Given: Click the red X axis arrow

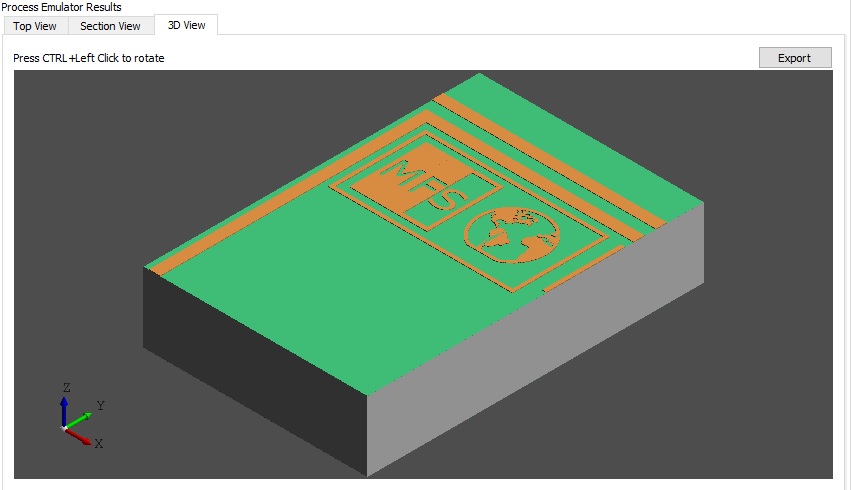Looking at the screenshot, I should tap(80, 436).
